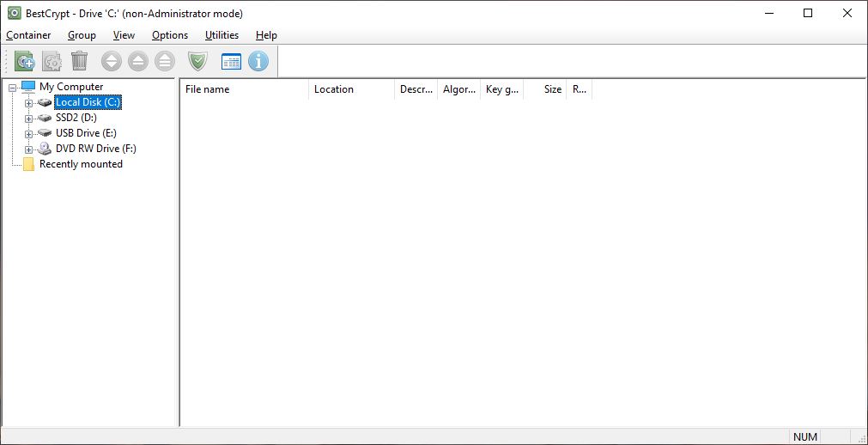Expand the USB Drive (E:) node
The width and height of the screenshot is (868, 445).
(28, 134)
